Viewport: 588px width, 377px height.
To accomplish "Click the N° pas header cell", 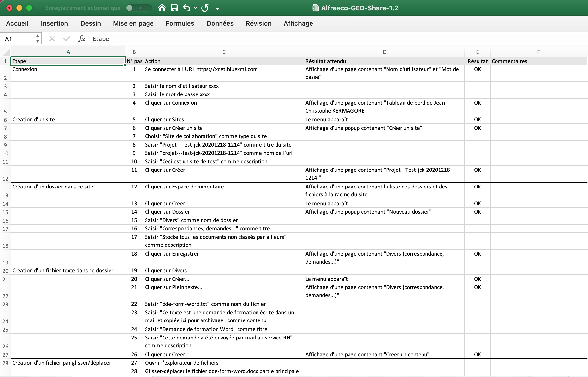I will click(x=134, y=61).
